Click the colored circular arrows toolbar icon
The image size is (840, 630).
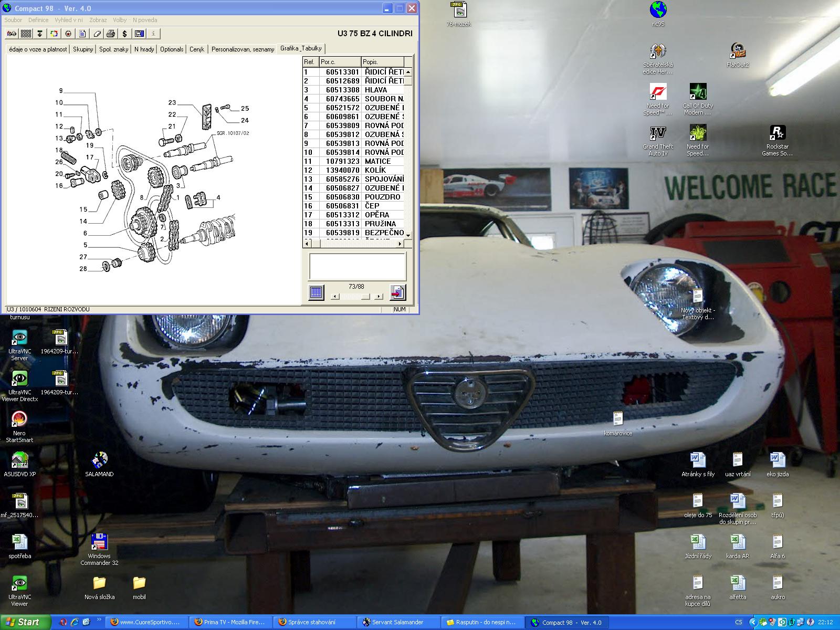tap(54, 34)
